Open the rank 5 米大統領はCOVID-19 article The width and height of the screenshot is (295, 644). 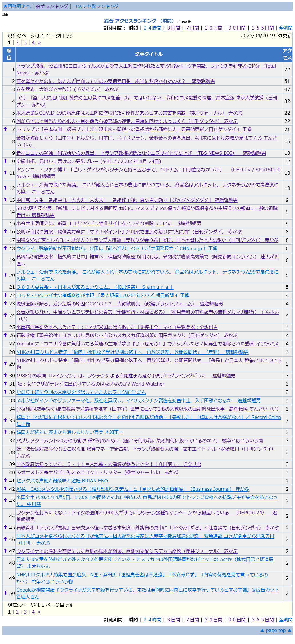[x=129, y=113]
